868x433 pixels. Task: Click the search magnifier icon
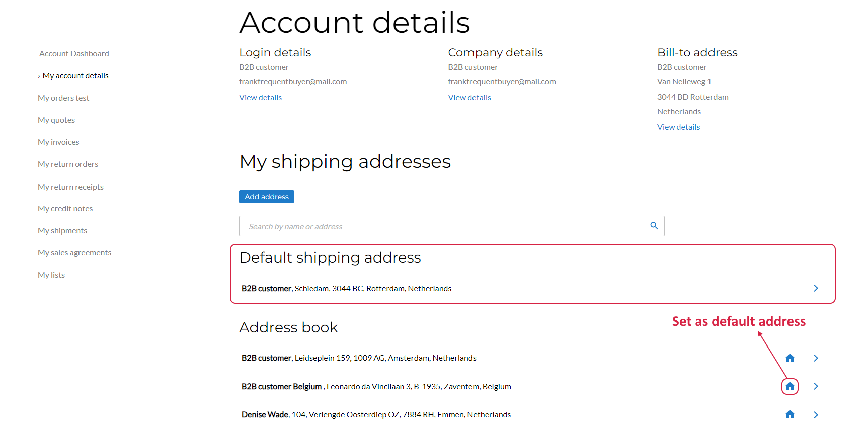[x=654, y=226]
